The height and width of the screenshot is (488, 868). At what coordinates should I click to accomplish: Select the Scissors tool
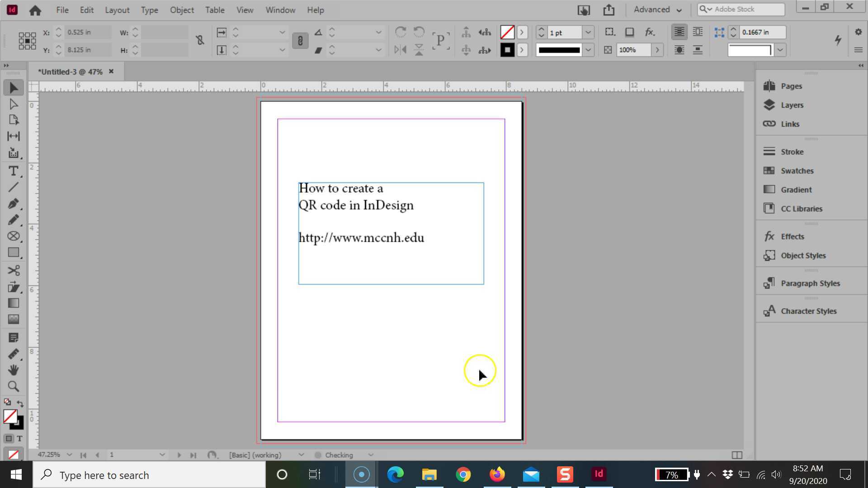[x=13, y=270]
